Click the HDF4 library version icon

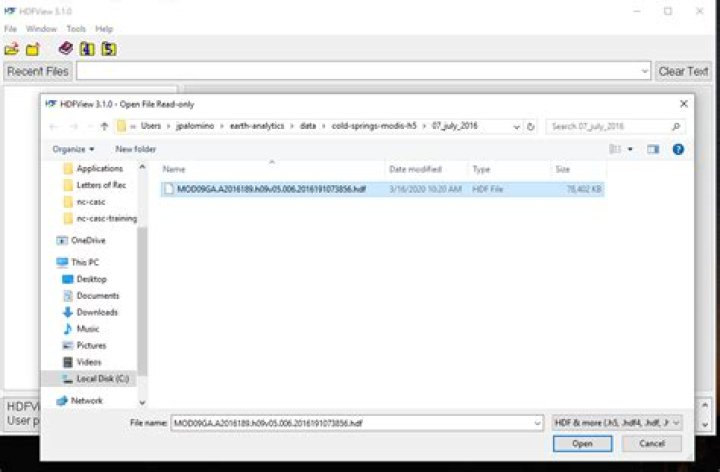point(87,49)
